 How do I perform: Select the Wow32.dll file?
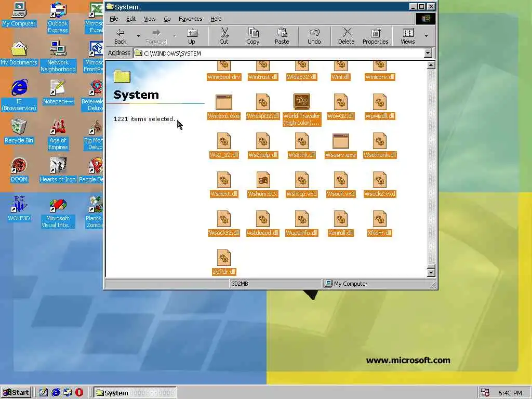[341, 107]
